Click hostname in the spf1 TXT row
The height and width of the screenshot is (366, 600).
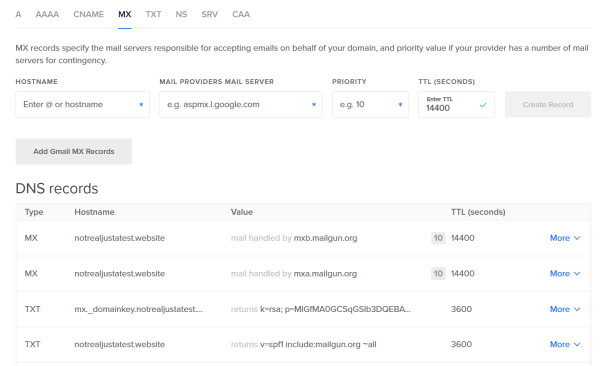(119, 345)
